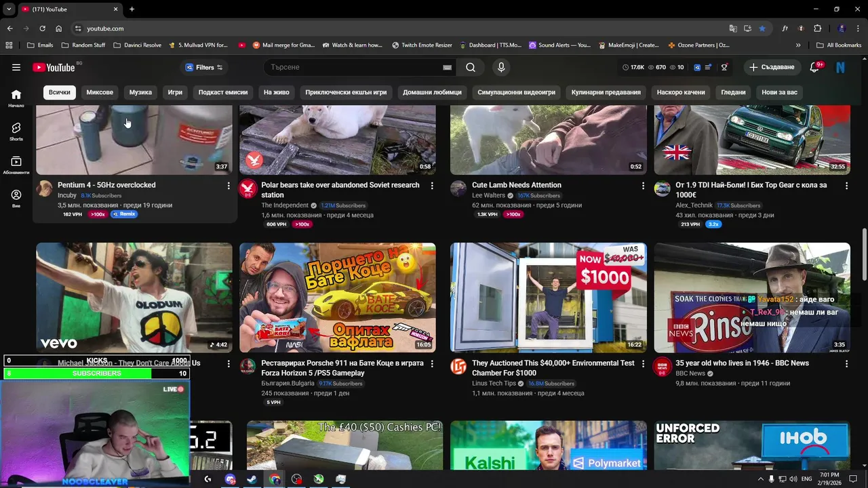The image size is (868, 488).
Task: Open options menu for Polar bears video
Action: click(x=432, y=186)
